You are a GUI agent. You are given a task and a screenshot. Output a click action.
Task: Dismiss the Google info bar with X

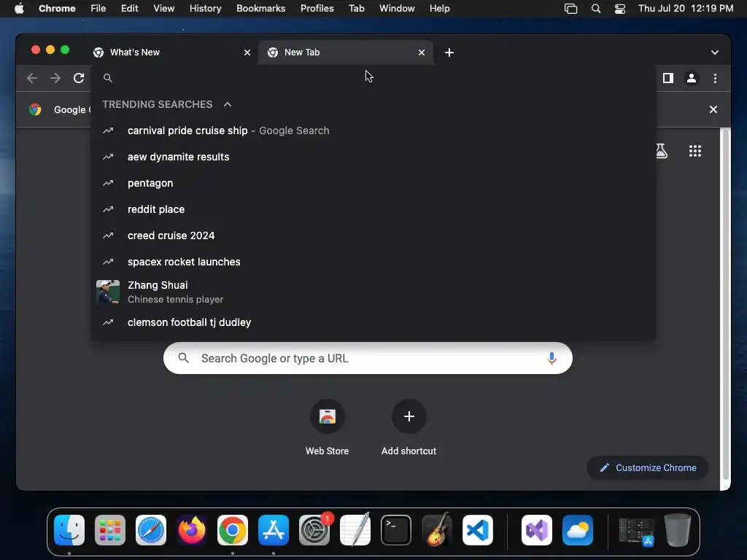point(713,109)
